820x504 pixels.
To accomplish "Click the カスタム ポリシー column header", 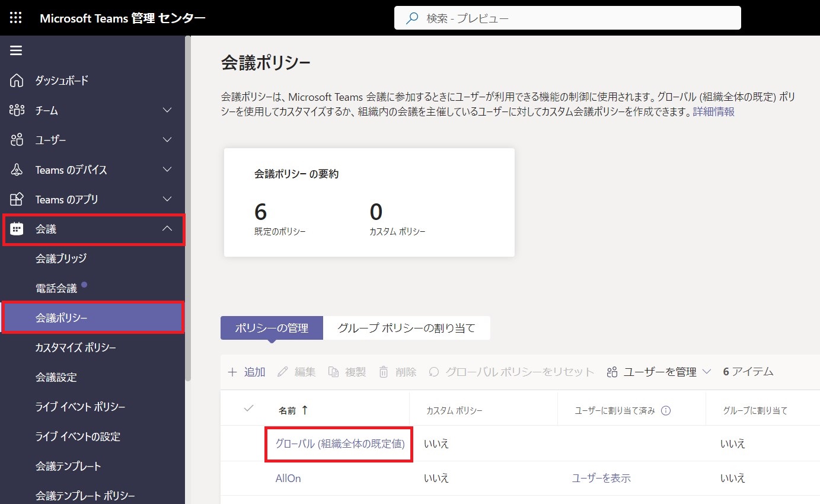I will (455, 410).
